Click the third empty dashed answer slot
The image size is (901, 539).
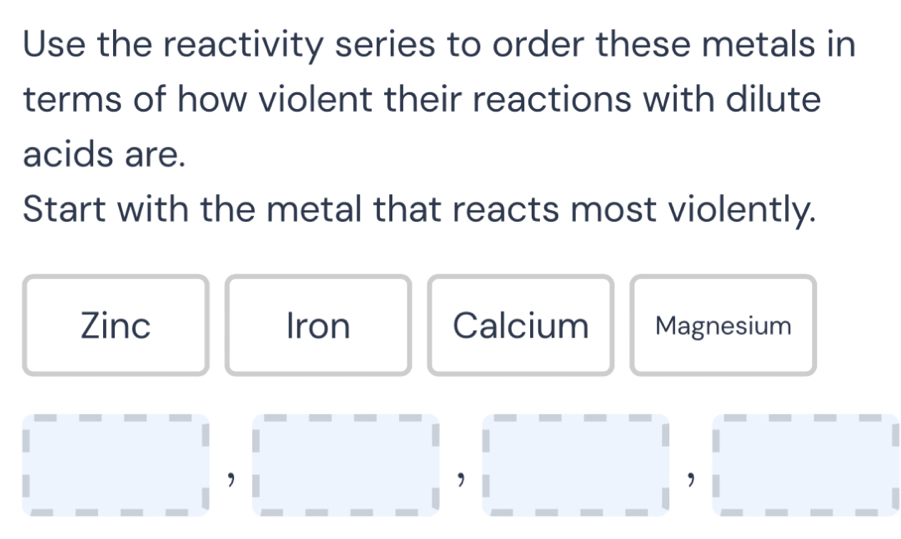(574, 464)
